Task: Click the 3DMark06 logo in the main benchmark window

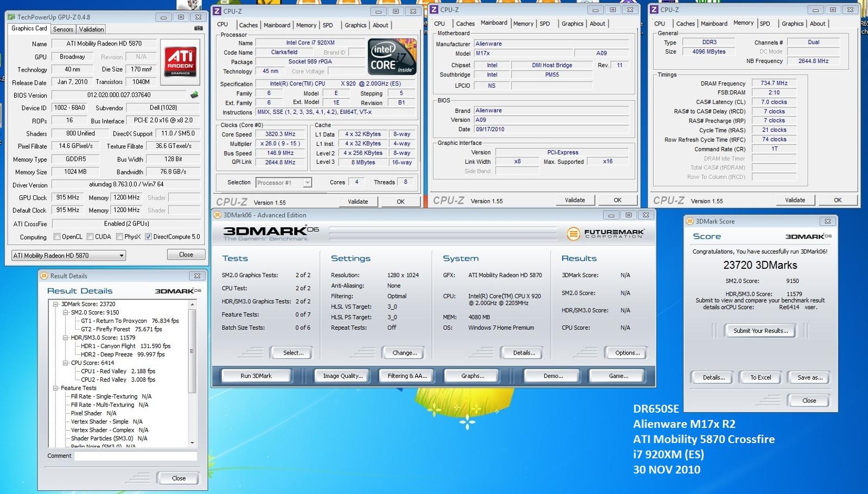Action: point(271,233)
